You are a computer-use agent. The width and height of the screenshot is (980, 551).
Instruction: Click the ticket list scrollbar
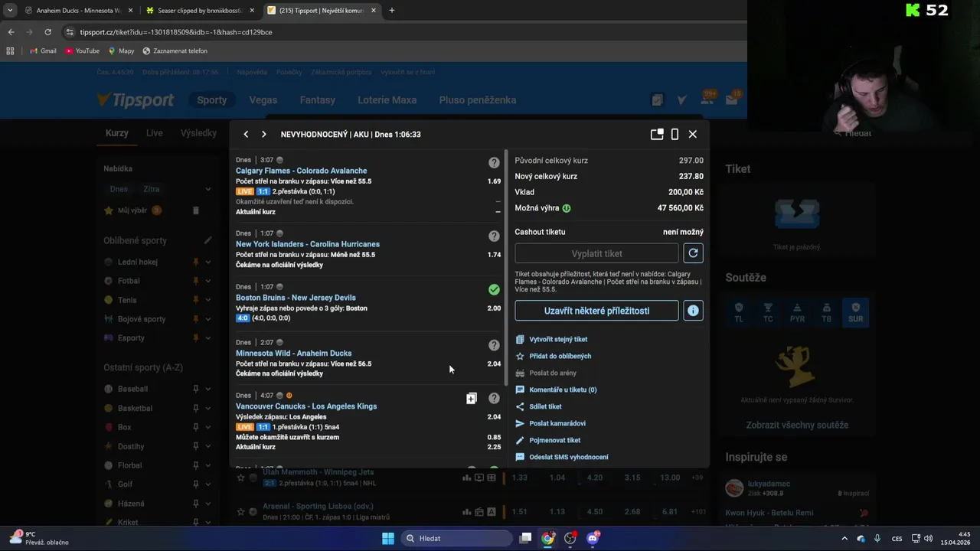point(505,268)
